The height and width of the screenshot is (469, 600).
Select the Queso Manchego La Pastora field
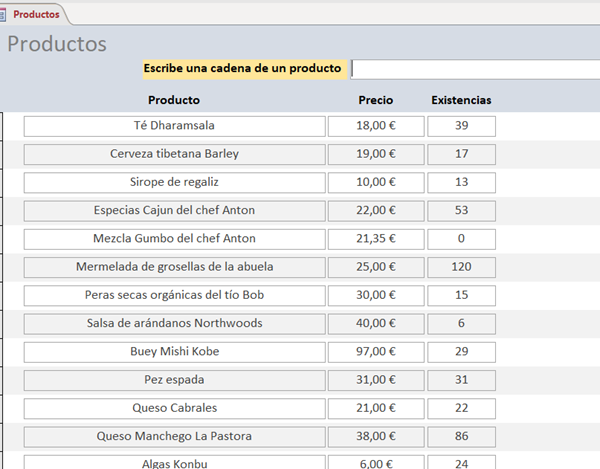click(x=174, y=437)
